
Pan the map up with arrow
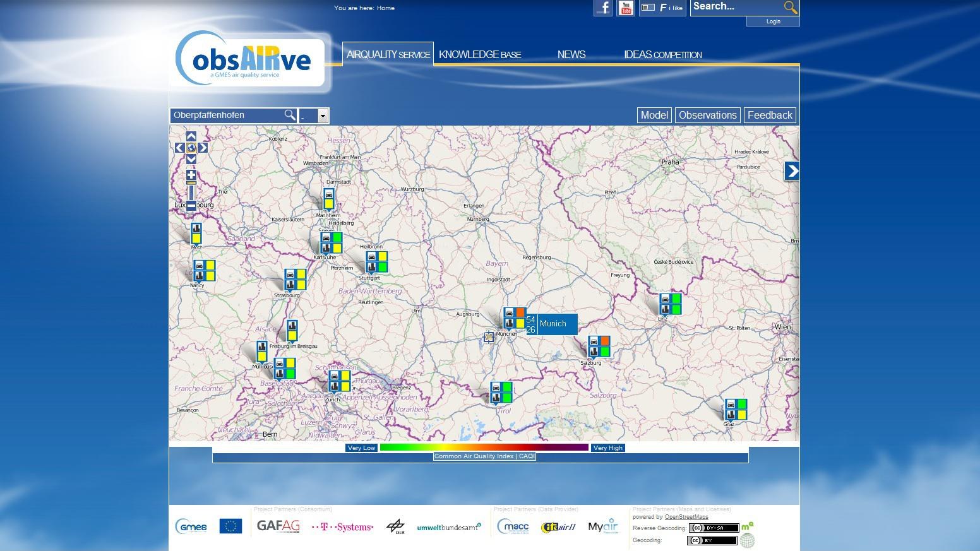click(191, 136)
